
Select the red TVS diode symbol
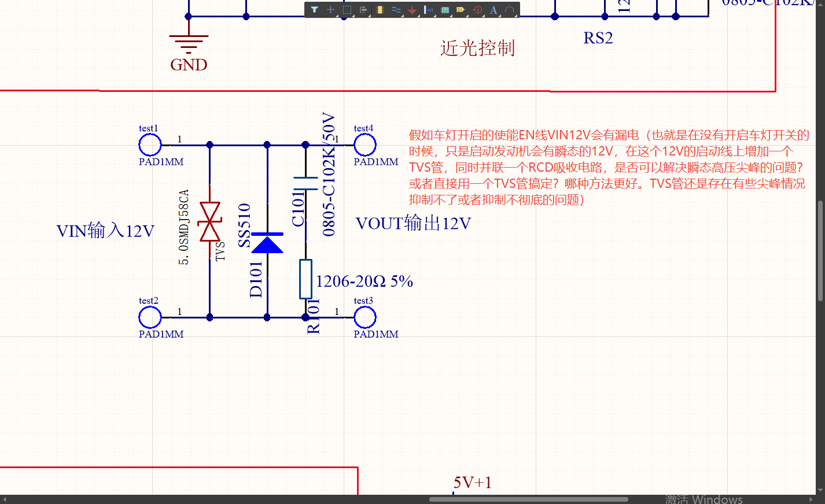pyautogui.click(x=209, y=221)
